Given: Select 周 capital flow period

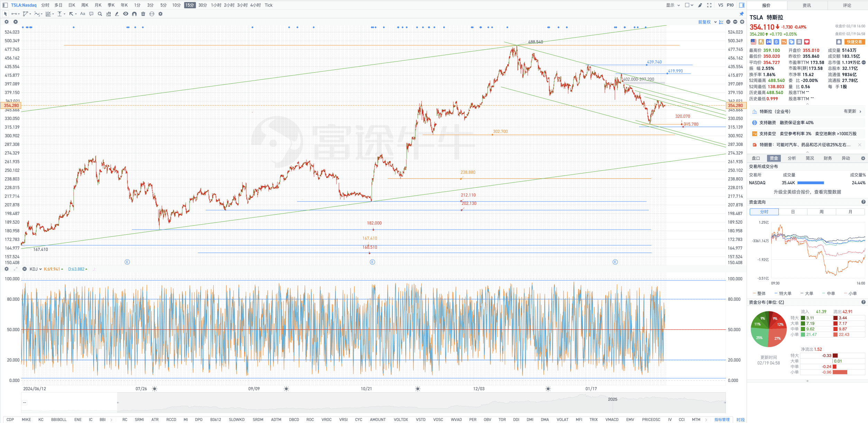Looking at the screenshot, I should 821,212.
